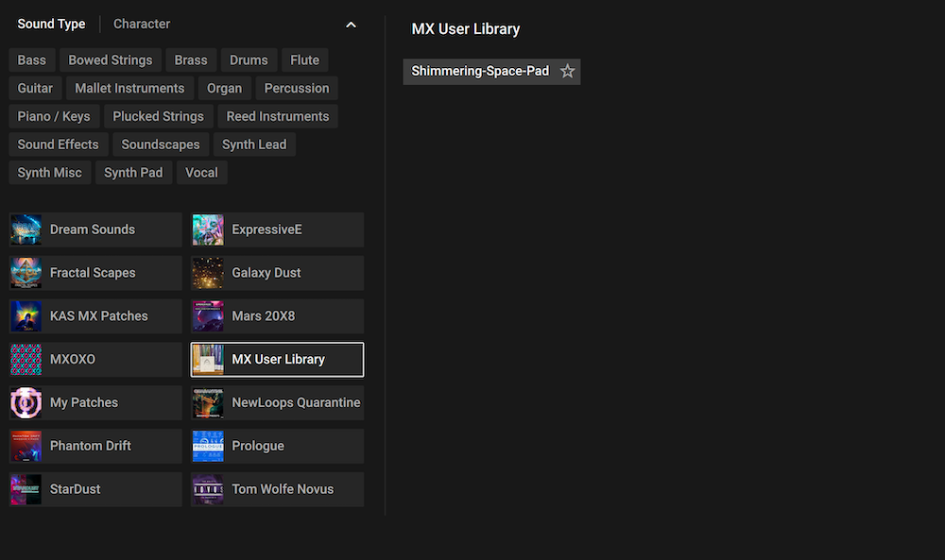The width and height of the screenshot is (945, 560).
Task: Choose the Plucked Strings tag
Action: click(x=158, y=117)
